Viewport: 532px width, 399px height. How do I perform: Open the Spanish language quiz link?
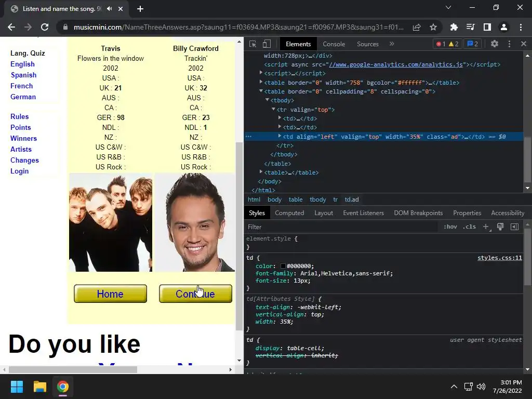coord(23,75)
